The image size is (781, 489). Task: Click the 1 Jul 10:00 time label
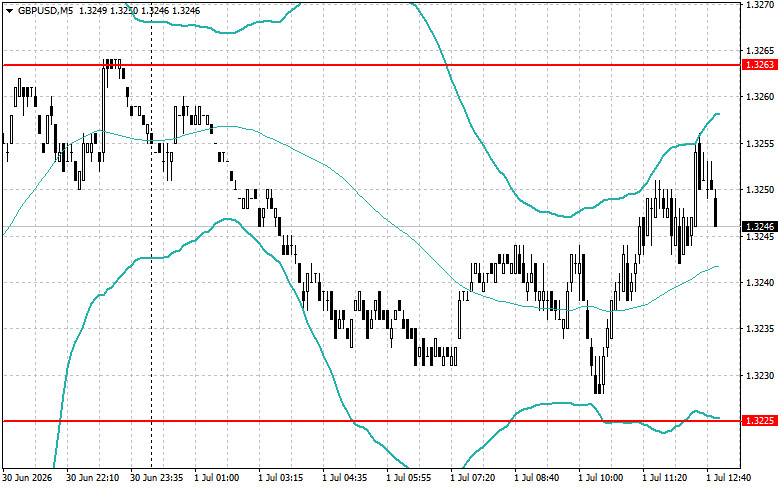point(601,478)
